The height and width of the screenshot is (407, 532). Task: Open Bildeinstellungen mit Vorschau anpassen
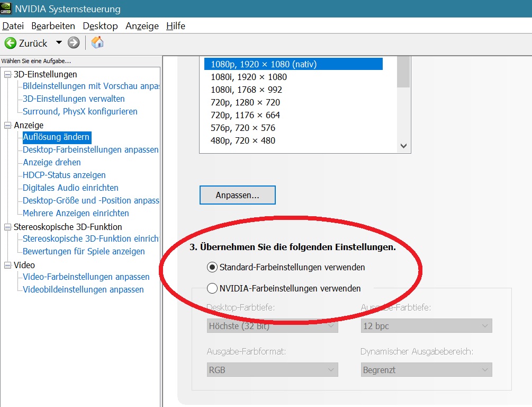91,86
